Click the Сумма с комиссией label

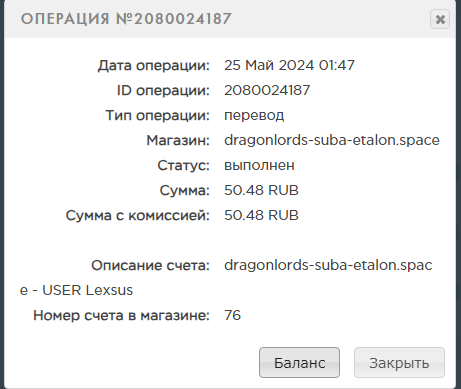(x=138, y=215)
